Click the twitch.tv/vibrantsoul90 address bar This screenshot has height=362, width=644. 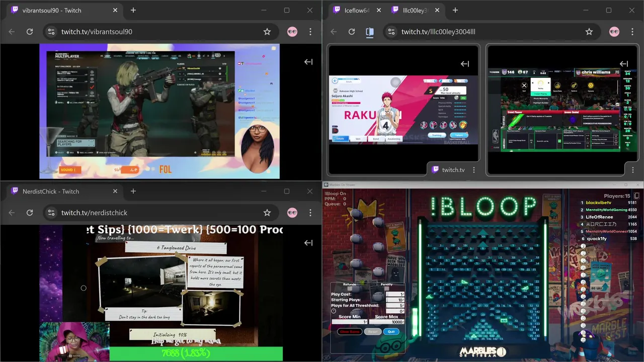(161, 32)
